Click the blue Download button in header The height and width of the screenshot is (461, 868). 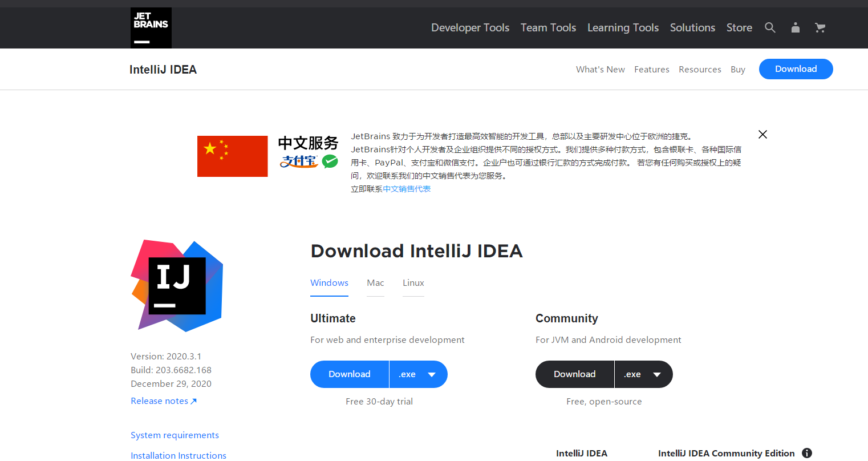[x=796, y=69]
